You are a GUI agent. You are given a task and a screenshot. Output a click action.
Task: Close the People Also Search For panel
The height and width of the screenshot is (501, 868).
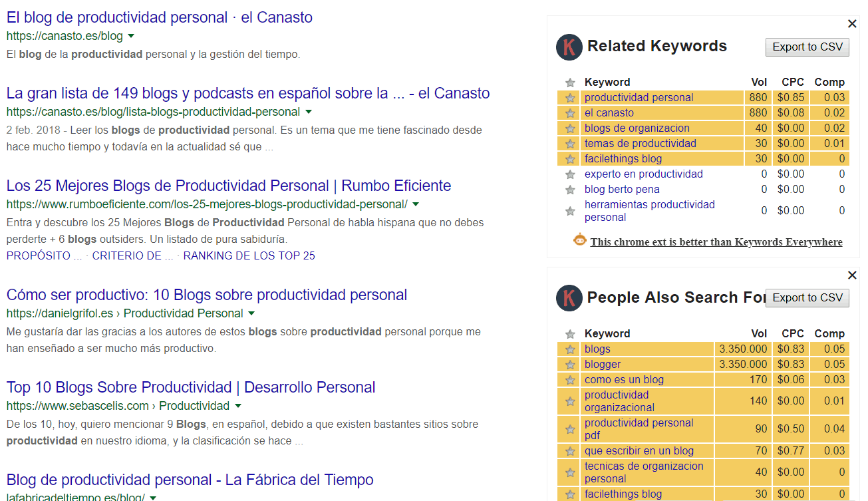point(852,275)
